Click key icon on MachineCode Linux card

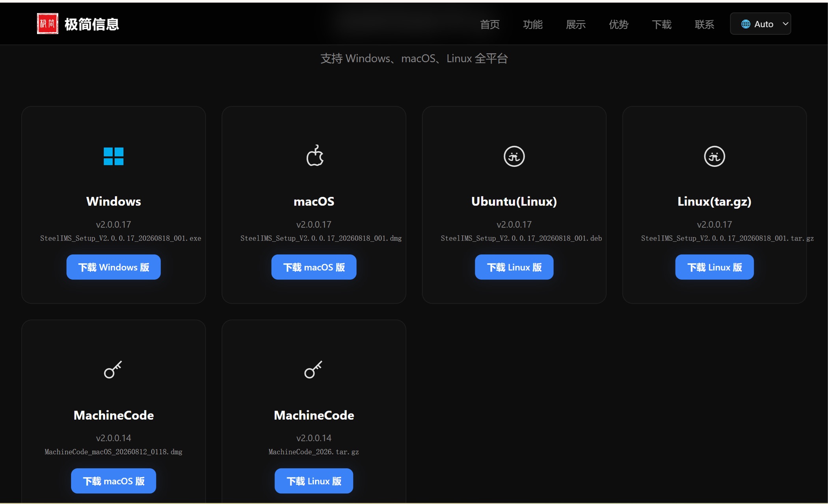[313, 369]
